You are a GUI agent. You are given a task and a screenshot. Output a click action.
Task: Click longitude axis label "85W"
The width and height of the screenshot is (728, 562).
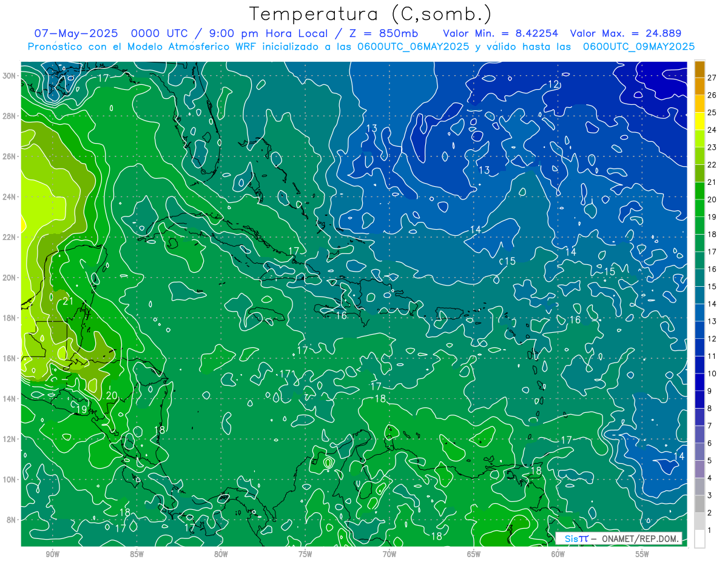[136, 554]
